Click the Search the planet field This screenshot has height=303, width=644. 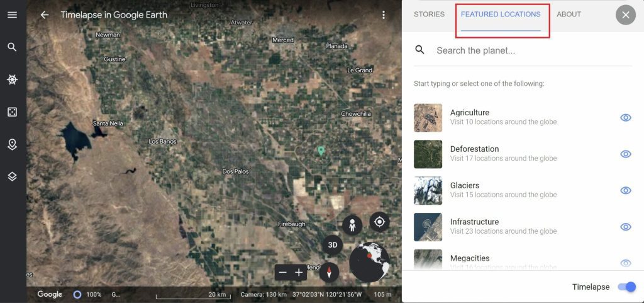[x=523, y=50]
